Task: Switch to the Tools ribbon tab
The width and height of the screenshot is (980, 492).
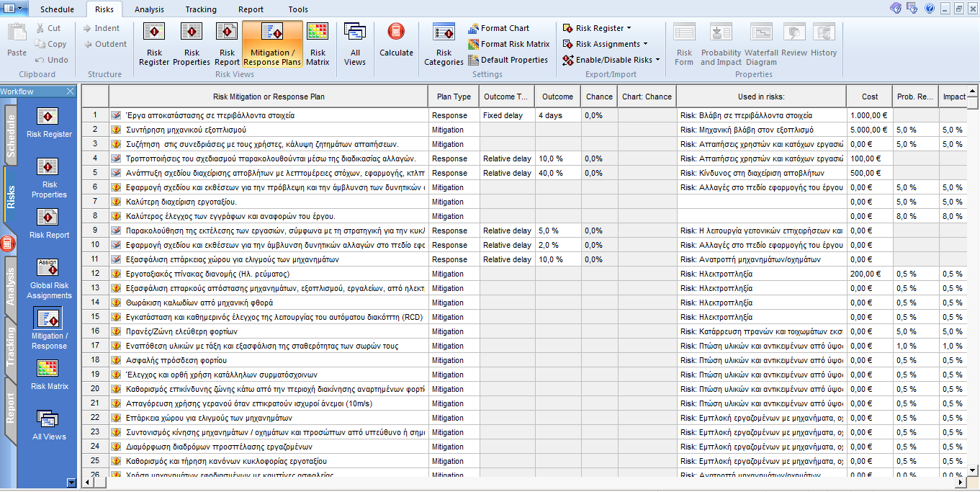Action: [298, 9]
